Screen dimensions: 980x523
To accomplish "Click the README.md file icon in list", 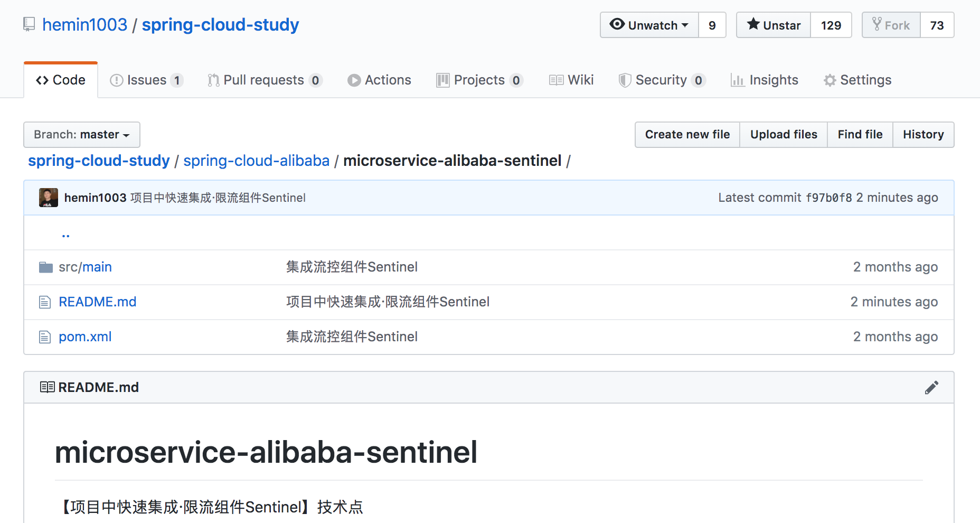I will [x=45, y=302].
